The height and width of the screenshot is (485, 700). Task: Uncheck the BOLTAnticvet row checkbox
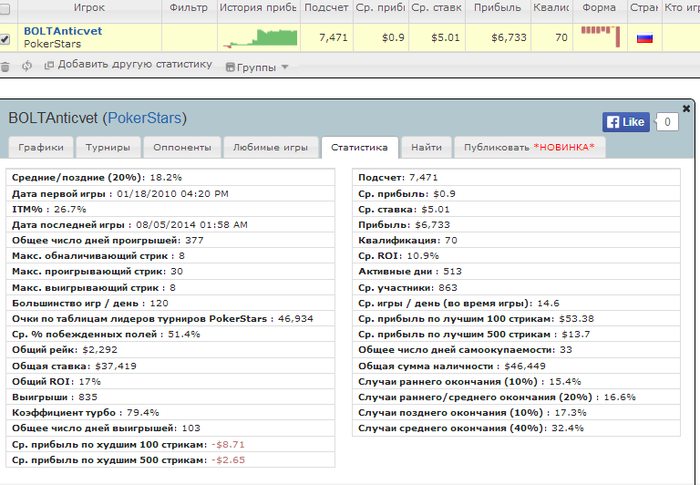(4, 39)
